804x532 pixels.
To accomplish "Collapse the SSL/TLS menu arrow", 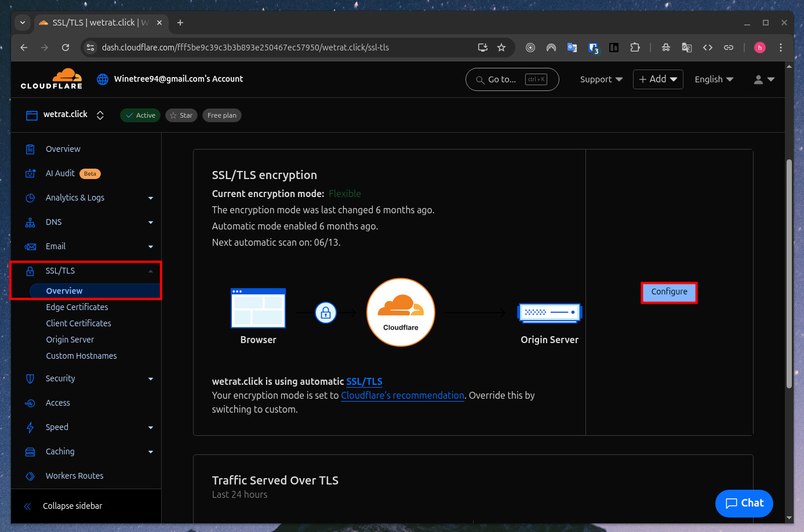I will tap(151, 271).
